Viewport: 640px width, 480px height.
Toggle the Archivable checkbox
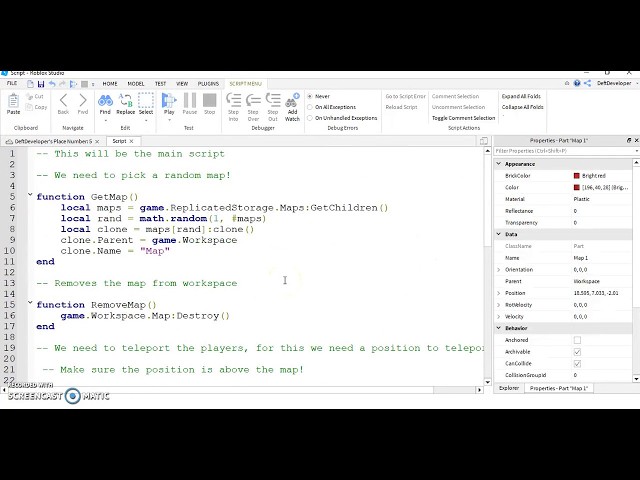click(577, 352)
